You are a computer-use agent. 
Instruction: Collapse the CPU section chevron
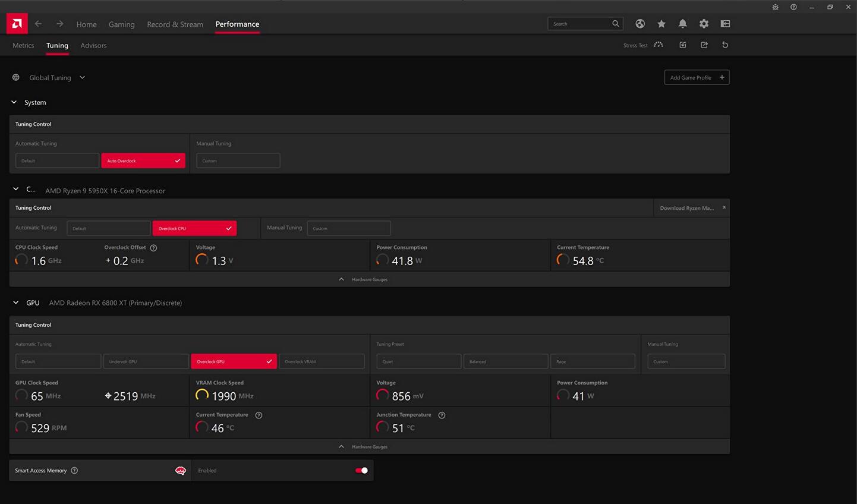16,189
